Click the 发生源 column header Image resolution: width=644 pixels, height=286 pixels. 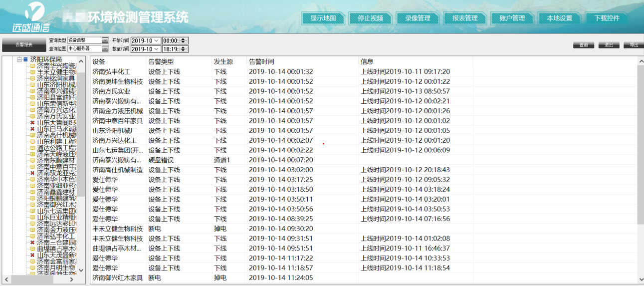click(x=229, y=61)
